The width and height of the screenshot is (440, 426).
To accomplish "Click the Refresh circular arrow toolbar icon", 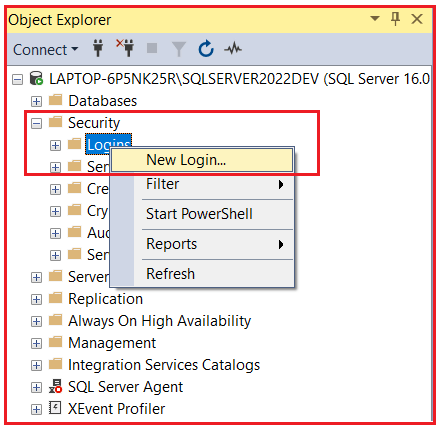I will point(206,49).
